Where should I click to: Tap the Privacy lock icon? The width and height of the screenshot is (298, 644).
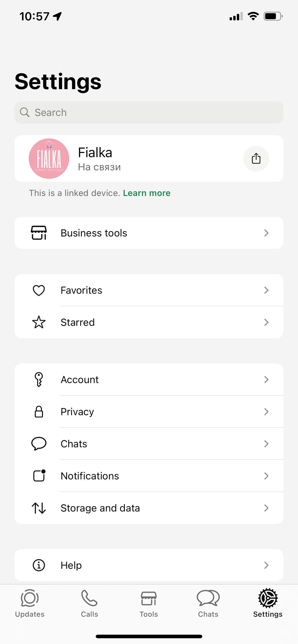39,412
